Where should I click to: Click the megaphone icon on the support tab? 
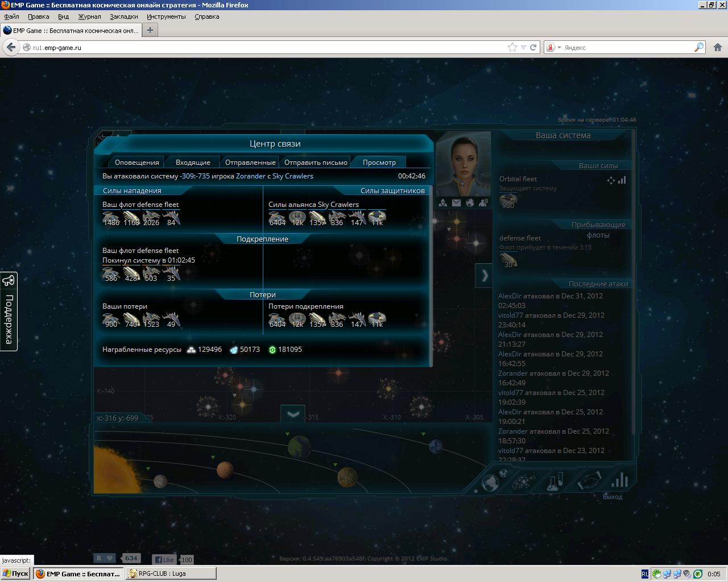9,280
